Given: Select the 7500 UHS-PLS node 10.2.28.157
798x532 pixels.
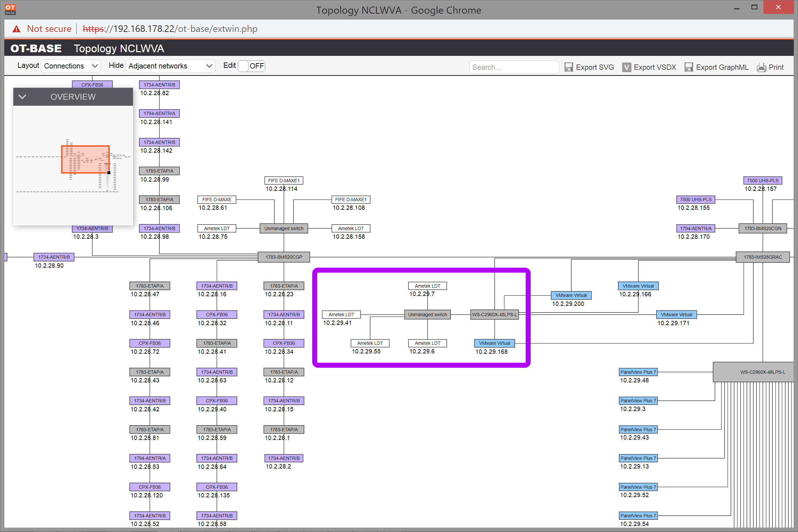Looking at the screenshot, I should (762, 181).
